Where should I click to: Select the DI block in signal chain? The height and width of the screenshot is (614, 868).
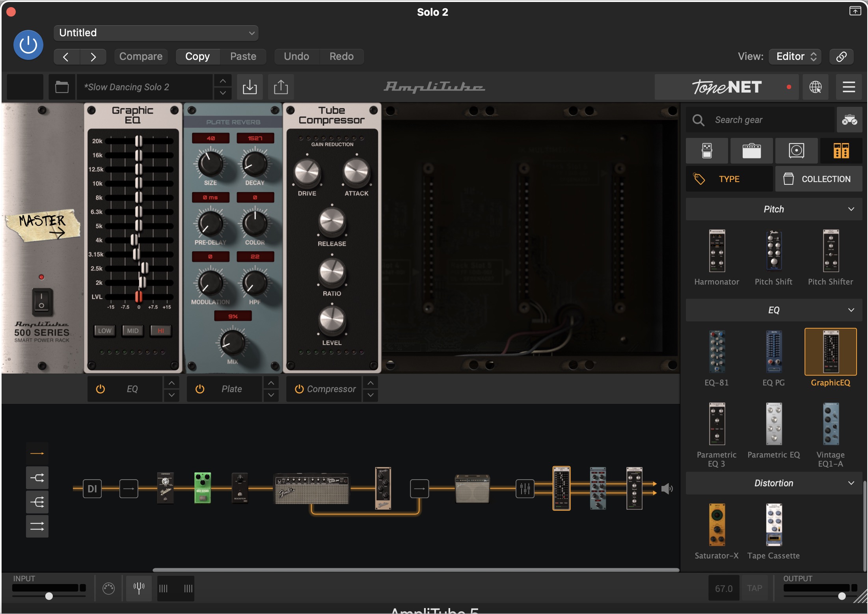coord(92,489)
